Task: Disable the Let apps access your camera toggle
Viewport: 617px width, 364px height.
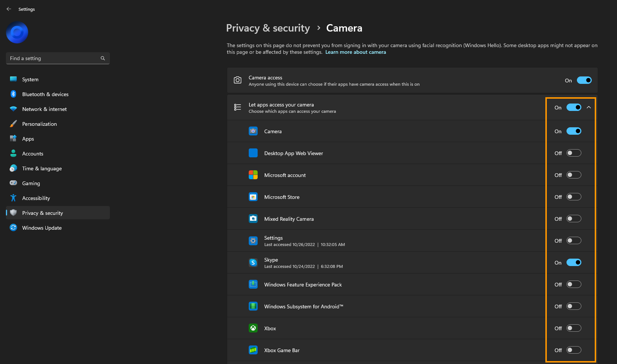Action: click(574, 107)
